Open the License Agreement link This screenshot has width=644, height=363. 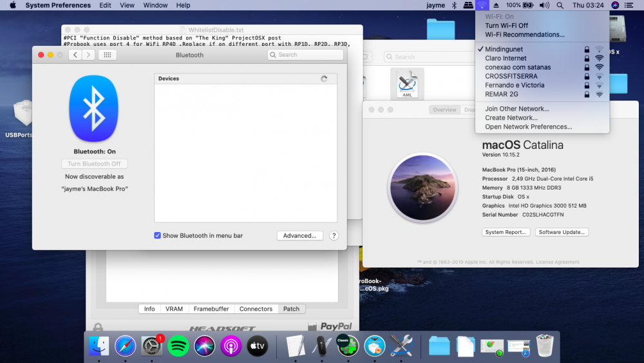(x=558, y=262)
